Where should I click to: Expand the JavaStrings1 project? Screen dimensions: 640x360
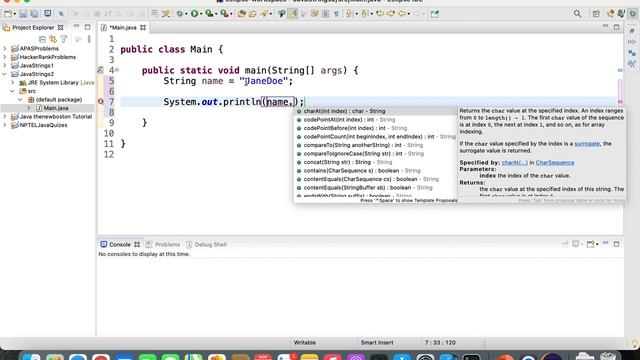pyautogui.click(x=5, y=65)
